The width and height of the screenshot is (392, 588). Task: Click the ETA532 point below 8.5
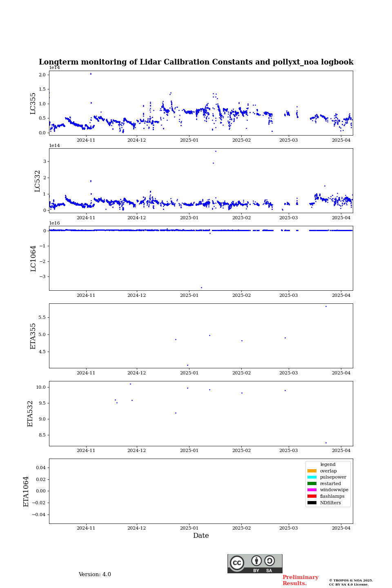pos(326,443)
